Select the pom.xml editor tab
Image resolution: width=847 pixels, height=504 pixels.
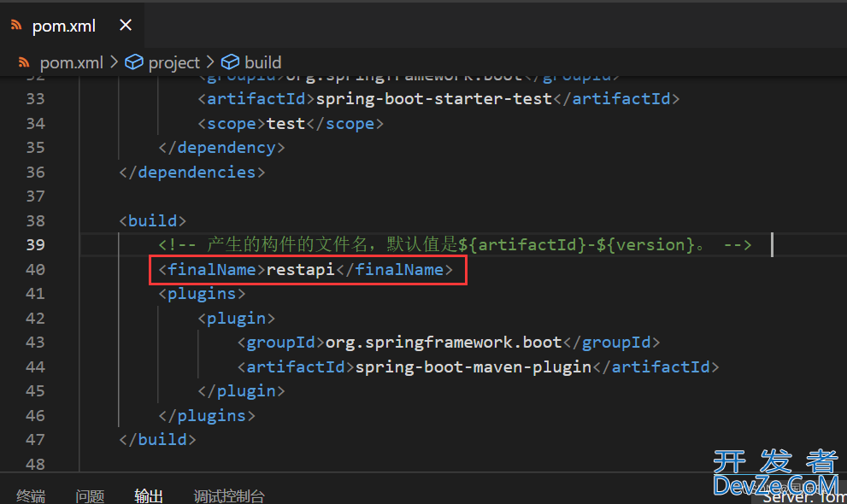click(72, 26)
